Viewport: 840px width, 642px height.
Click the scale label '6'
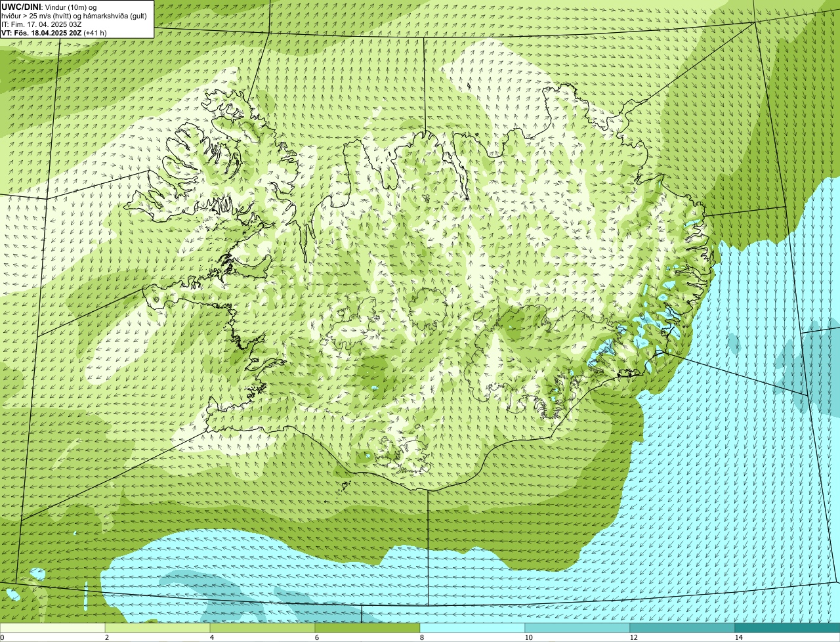(317, 637)
